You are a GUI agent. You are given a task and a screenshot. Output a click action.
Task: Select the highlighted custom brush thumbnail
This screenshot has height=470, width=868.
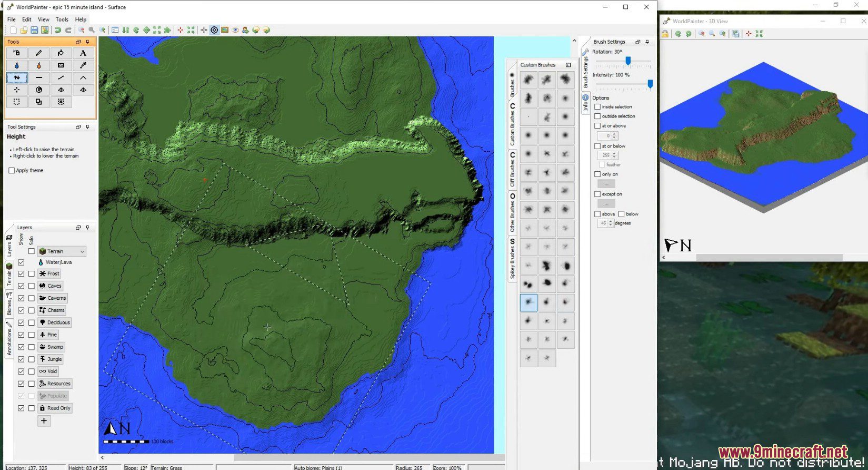click(x=528, y=302)
